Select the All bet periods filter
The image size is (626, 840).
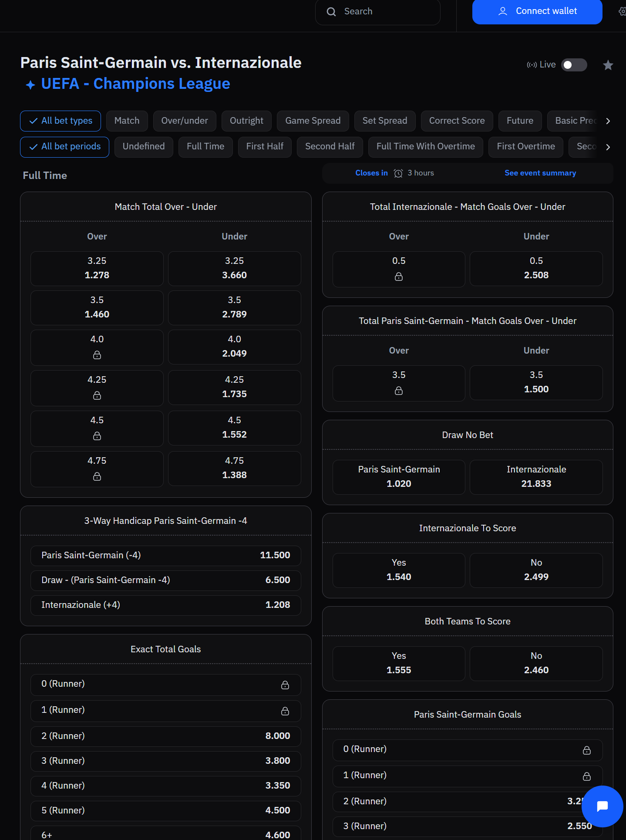tap(64, 147)
